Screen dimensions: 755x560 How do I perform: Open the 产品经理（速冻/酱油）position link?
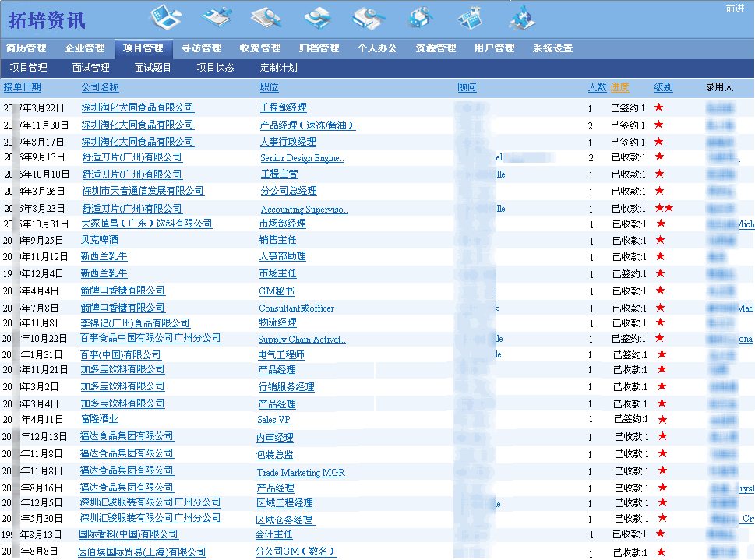tap(308, 125)
